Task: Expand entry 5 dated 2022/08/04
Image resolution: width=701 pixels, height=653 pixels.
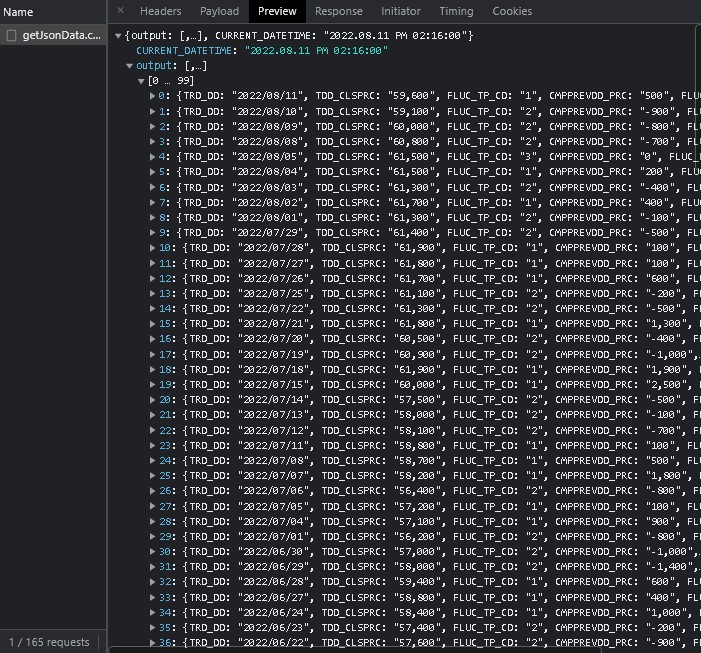Action: 152,172
